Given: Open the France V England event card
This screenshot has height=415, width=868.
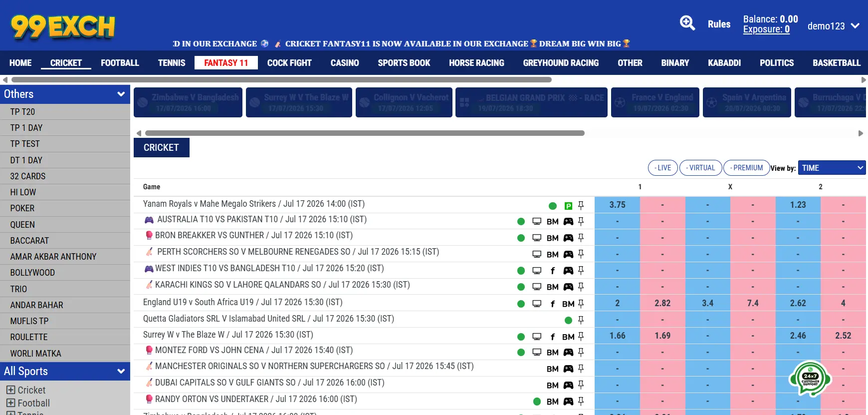Looking at the screenshot, I should [655, 102].
